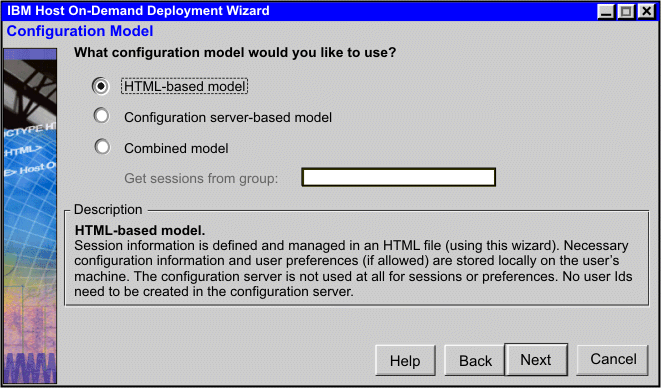This screenshot has width=661, height=388.
Task: Click the wizard side banner image
Action: (x=30, y=216)
